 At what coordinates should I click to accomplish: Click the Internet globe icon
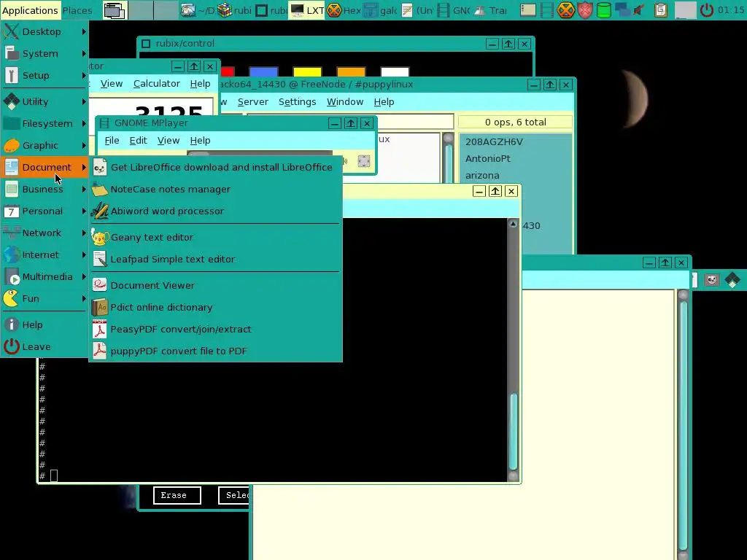[x=12, y=254]
